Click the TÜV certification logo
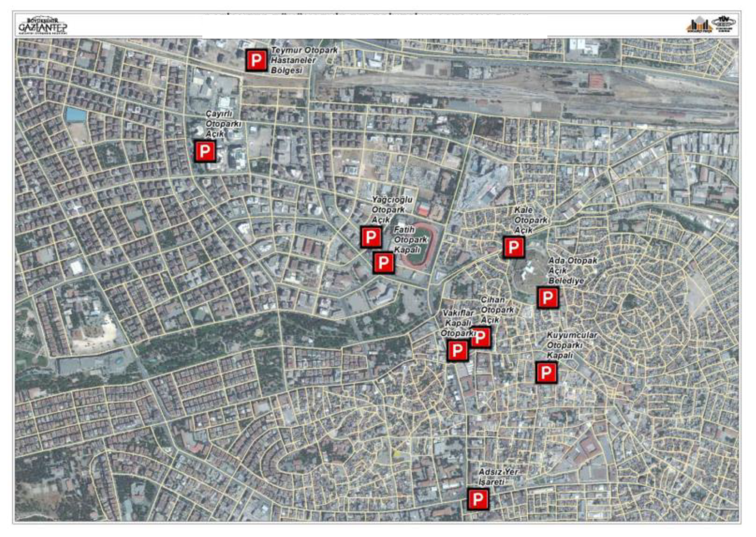Screen dimensions: 756x537 (x=723, y=24)
